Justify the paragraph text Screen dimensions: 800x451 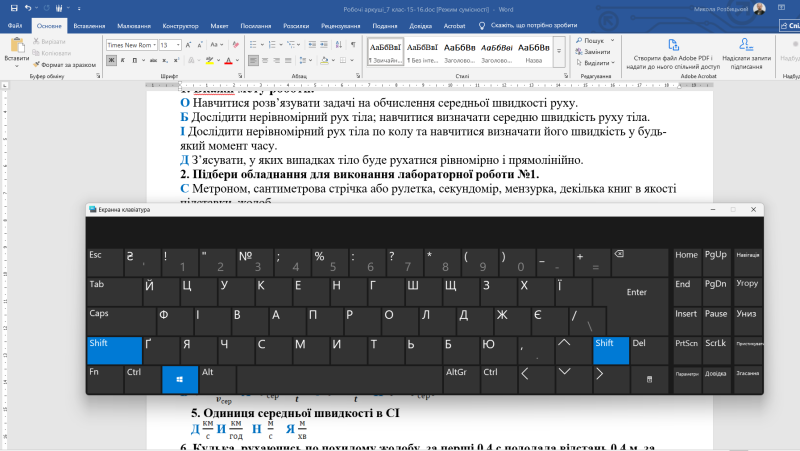coord(288,60)
